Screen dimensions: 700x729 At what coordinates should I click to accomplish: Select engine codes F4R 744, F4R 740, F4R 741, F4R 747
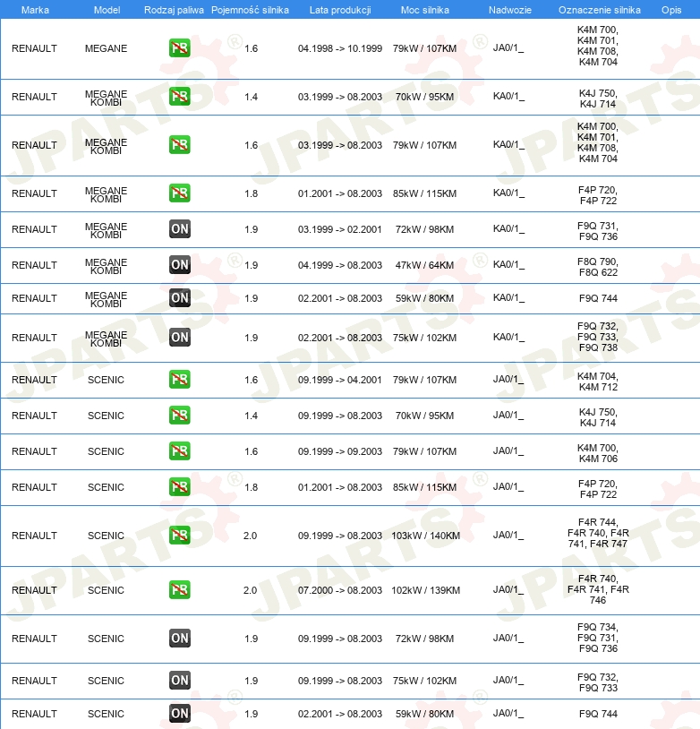pos(598,533)
